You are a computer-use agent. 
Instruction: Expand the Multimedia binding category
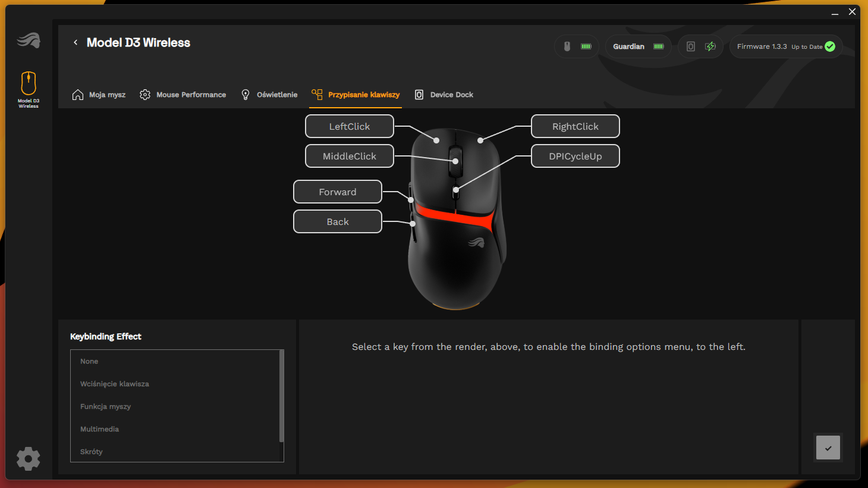coord(100,429)
